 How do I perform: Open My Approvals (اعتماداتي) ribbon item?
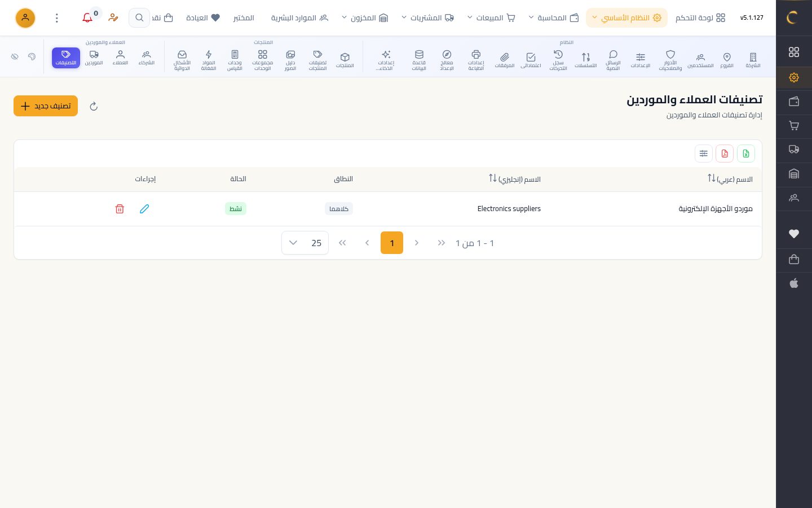[x=531, y=60]
